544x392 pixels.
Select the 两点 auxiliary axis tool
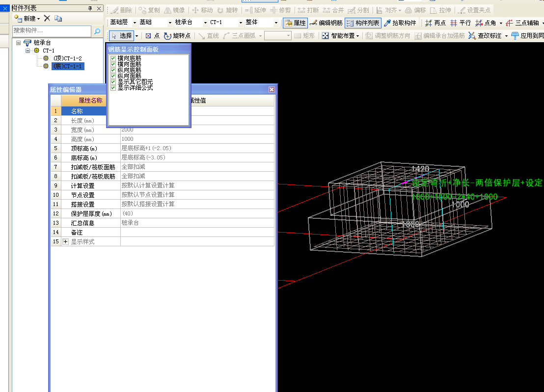435,23
